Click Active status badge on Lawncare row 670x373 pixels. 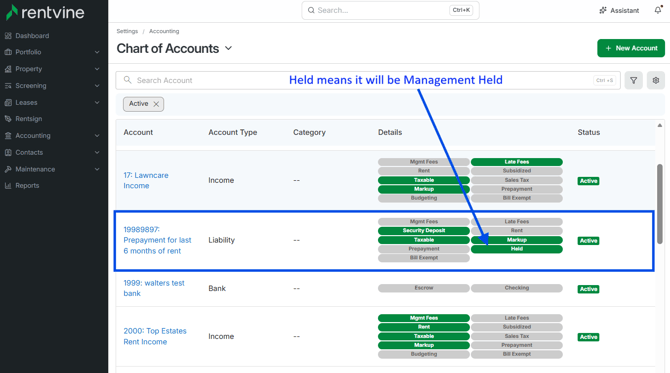(x=588, y=181)
